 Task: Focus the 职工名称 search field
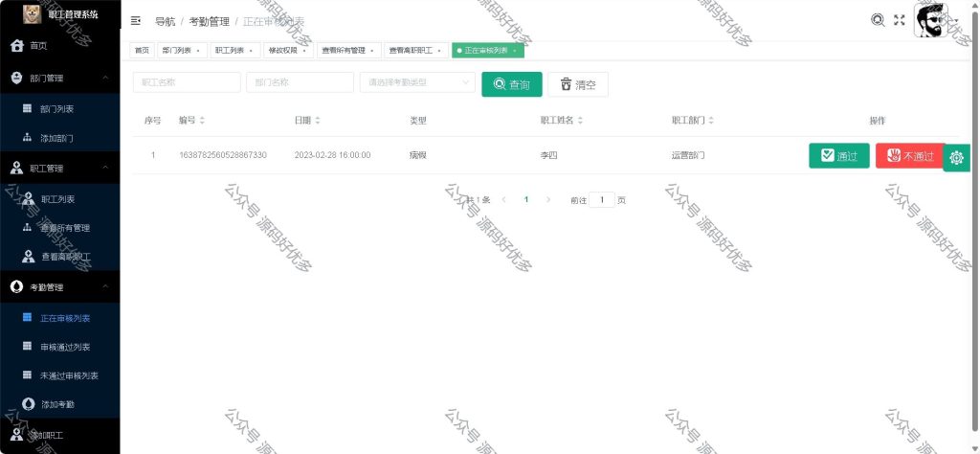pos(187,82)
